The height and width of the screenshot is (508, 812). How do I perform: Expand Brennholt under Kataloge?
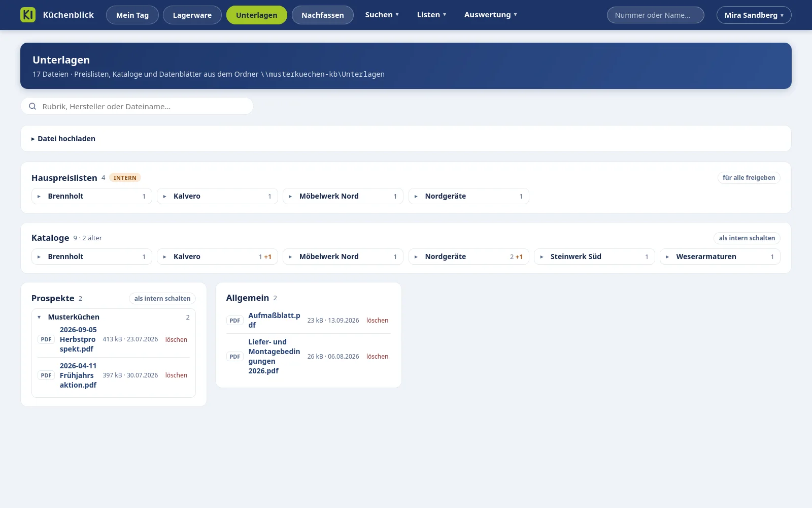[92, 257]
